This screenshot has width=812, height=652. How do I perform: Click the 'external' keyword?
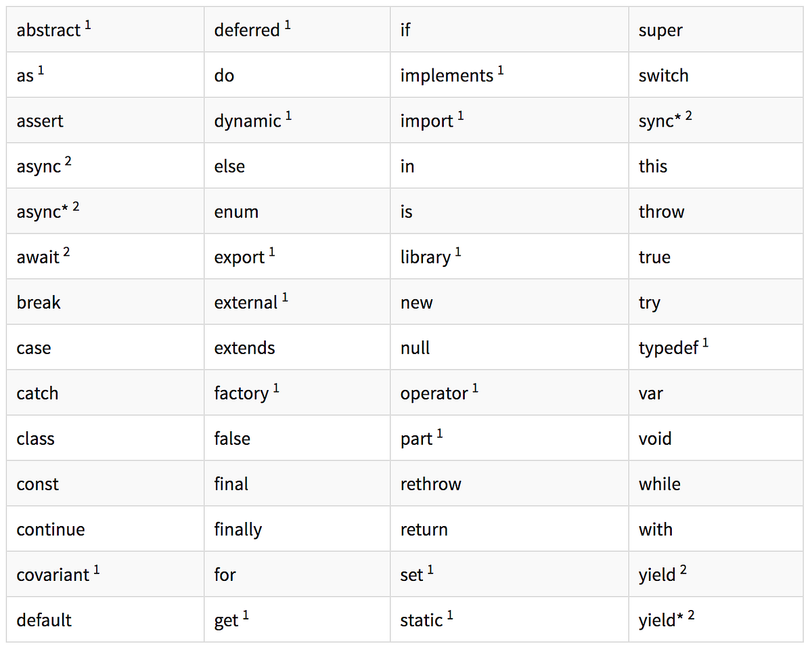[246, 303]
